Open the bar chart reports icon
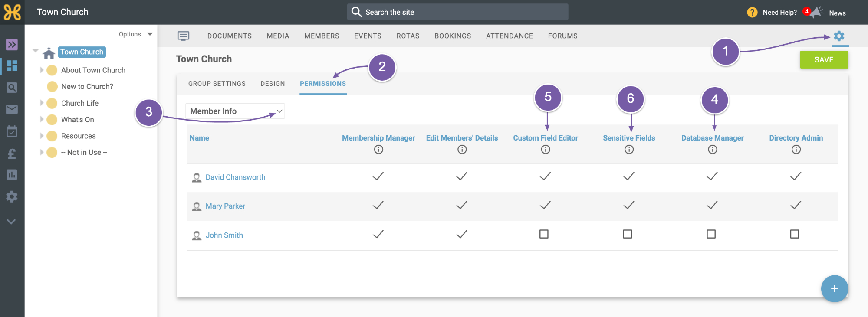 click(x=12, y=175)
